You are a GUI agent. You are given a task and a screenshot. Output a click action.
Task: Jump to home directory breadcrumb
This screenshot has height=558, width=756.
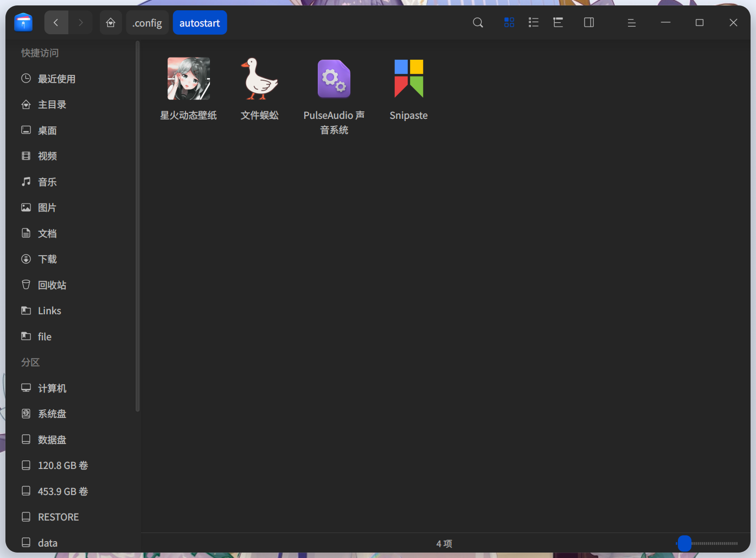coord(111,23)
